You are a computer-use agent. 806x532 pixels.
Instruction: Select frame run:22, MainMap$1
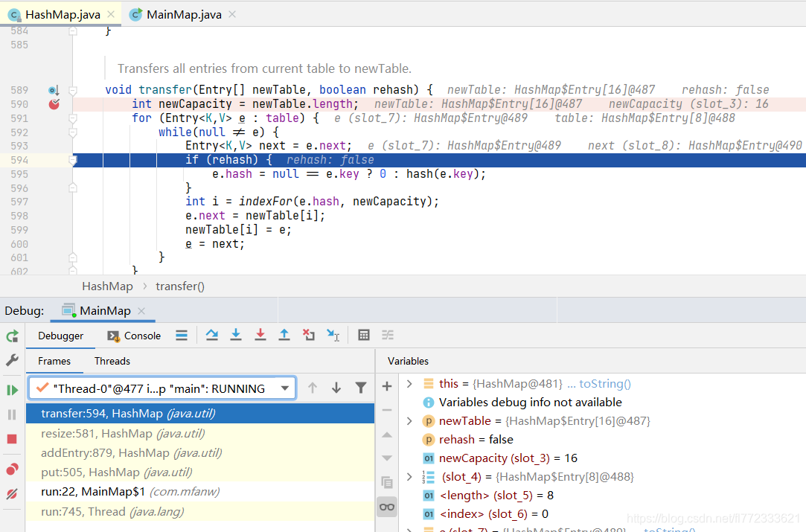coord(200,492)
